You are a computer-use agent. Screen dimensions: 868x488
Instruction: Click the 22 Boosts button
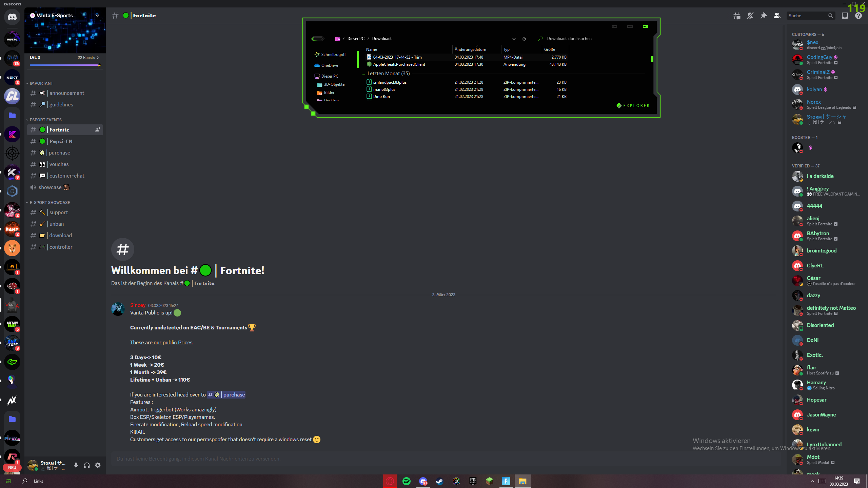coord(88,58)
